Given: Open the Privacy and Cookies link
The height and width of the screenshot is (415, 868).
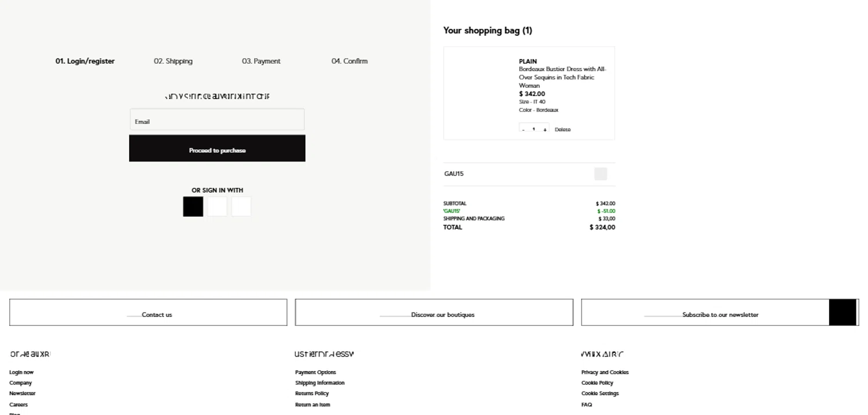Looking at the screenshot, I should (605, 372).
